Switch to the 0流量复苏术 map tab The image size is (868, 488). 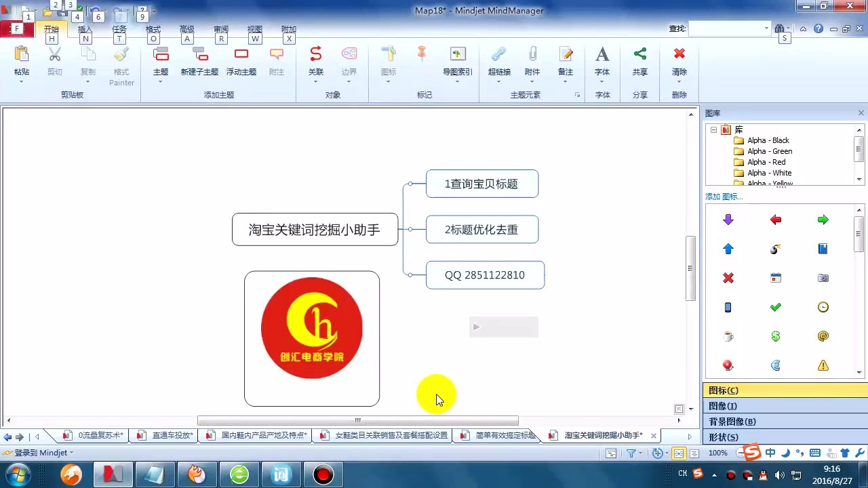[95, 436]
